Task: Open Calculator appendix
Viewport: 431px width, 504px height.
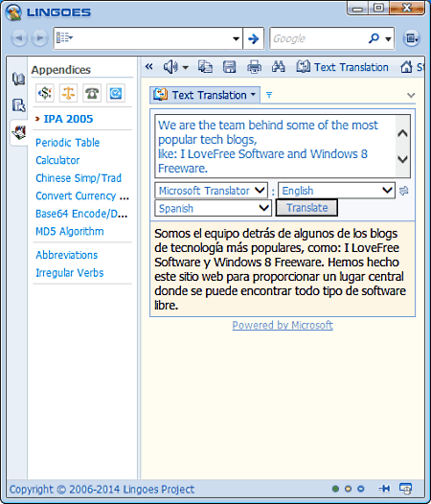Action: [x=57, y=160]
